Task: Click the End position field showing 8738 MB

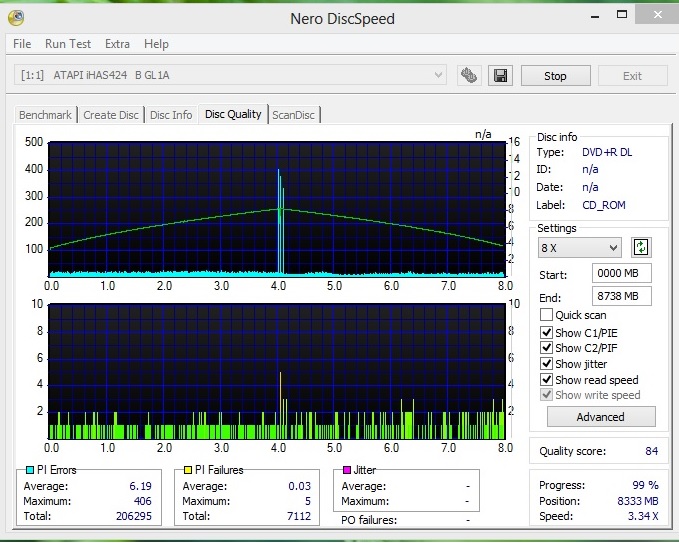Action: click(621, 296)
